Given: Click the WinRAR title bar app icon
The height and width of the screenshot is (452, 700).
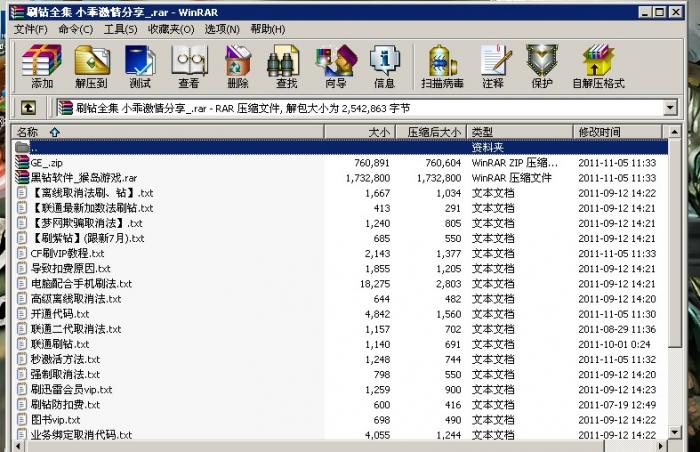Looking at the screenshot, I should (17, 12).
